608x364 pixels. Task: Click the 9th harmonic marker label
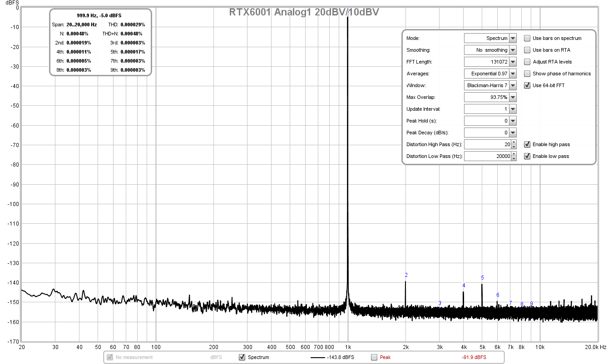531,304
